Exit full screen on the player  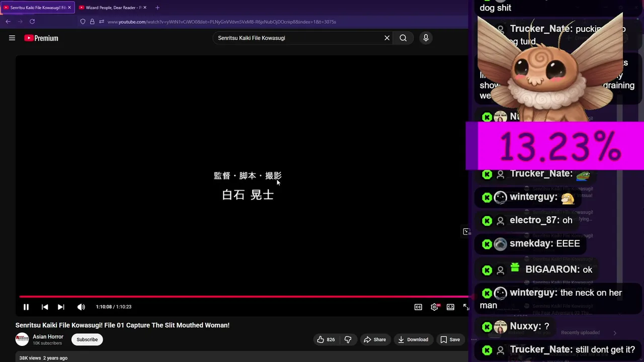466,307
